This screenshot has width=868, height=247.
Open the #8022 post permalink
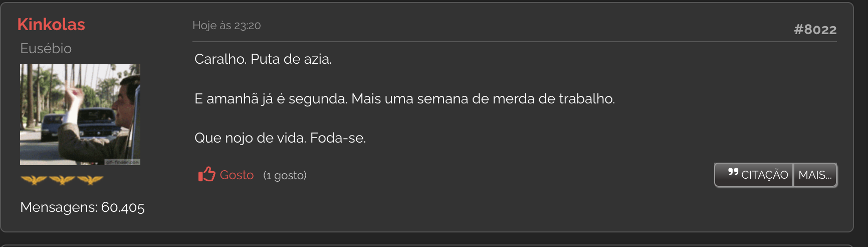coord(815,30)
